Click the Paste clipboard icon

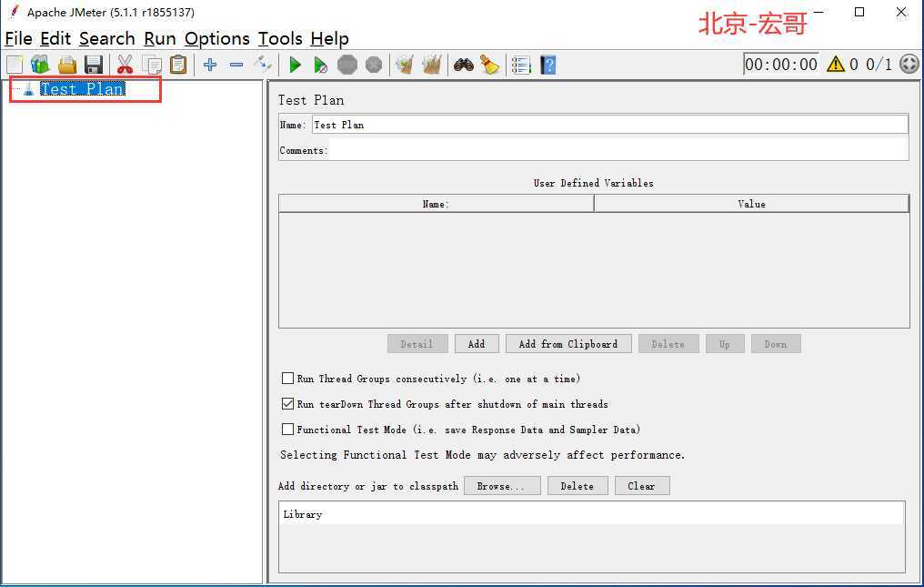click(178, 65)
